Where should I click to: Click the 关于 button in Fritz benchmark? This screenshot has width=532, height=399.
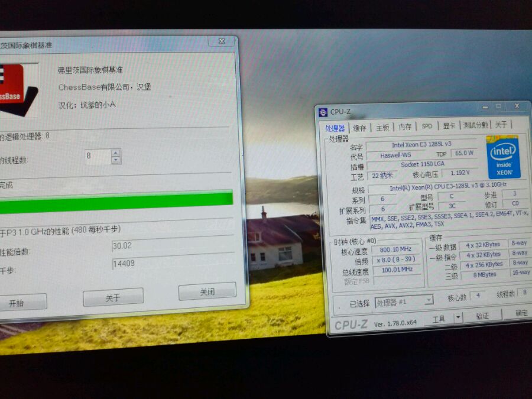coord(113,297)
